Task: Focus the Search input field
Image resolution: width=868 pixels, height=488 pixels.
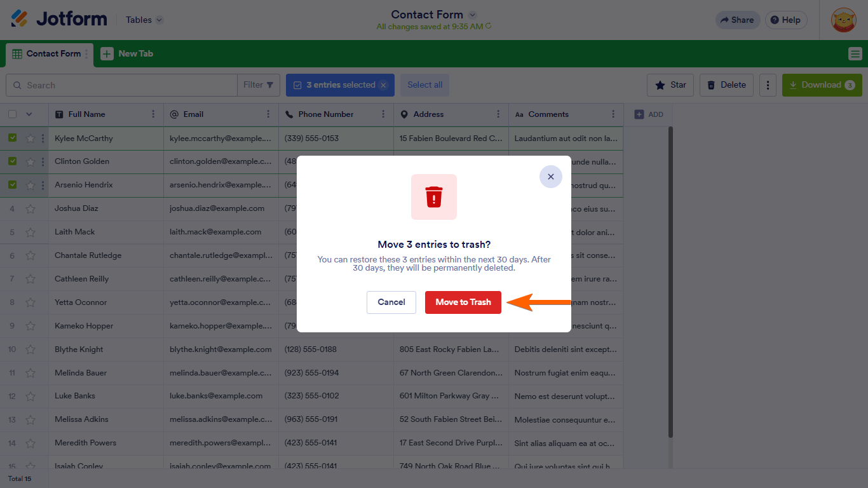Action: pyautogui.click(x=121, y=85)
